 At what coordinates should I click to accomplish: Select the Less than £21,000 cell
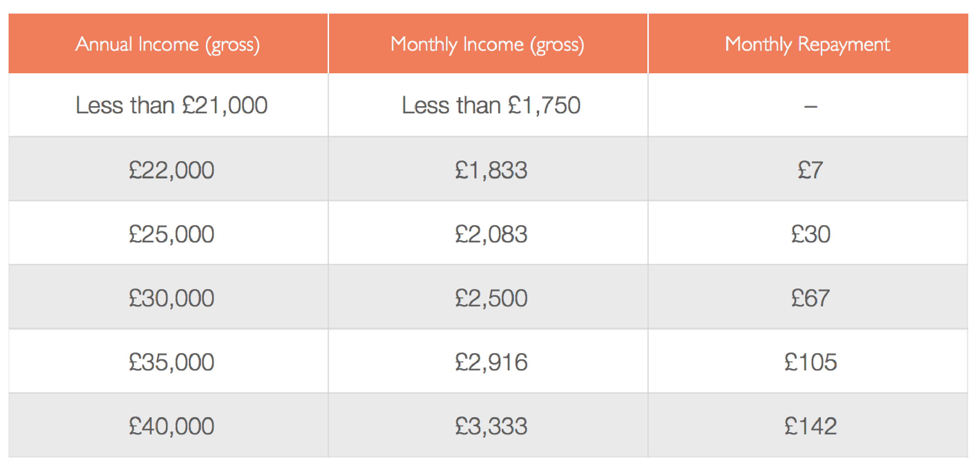click(168, 105)
